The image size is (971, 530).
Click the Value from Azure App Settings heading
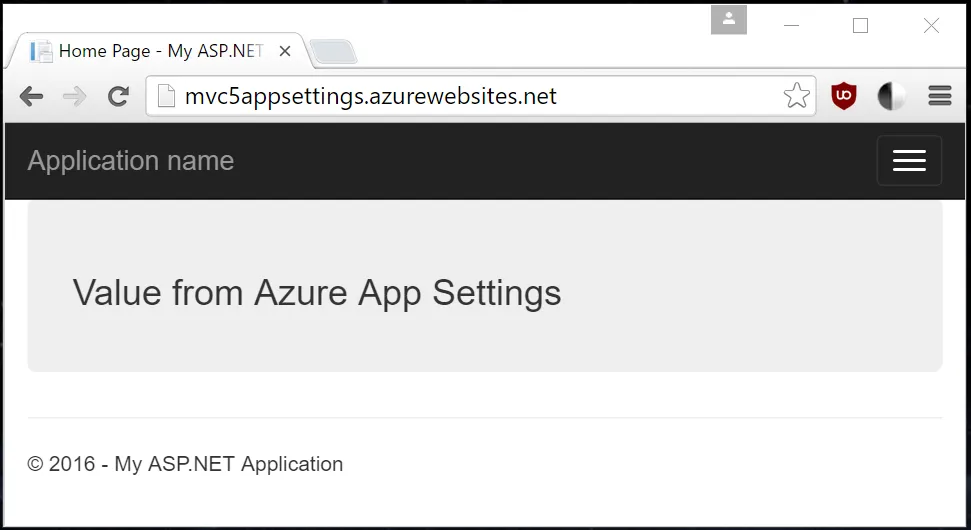(317, 293)
